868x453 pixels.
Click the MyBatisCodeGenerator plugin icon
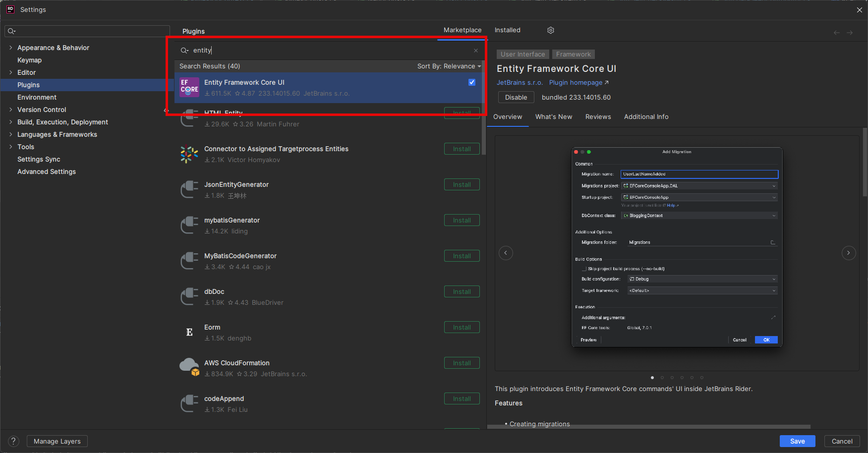pos(189,261)
